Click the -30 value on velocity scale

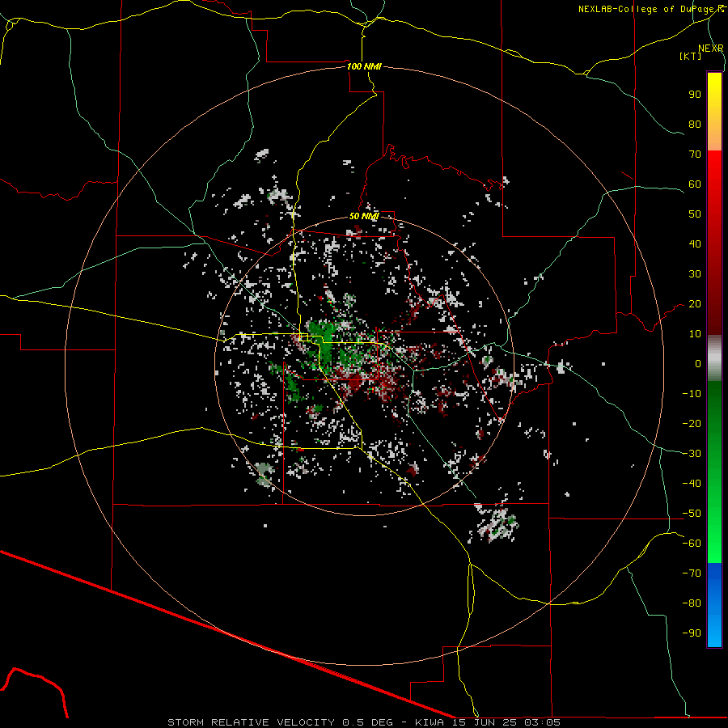[692, 454]
